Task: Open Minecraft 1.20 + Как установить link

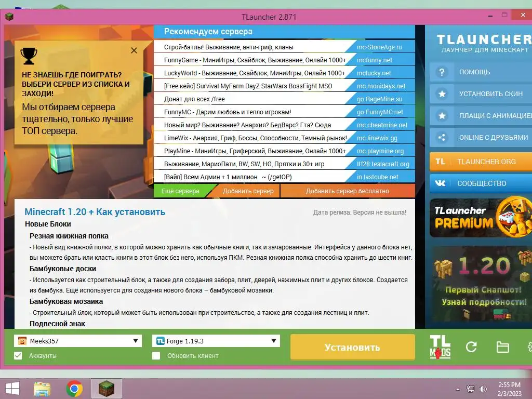Action: tap(95, 212)
